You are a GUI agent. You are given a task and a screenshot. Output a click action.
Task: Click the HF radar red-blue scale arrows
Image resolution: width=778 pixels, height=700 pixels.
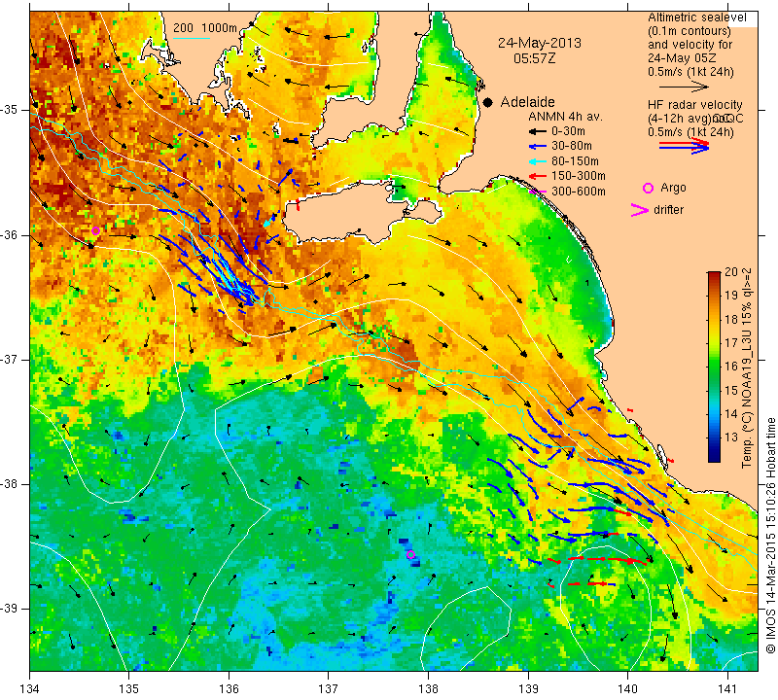684,146
